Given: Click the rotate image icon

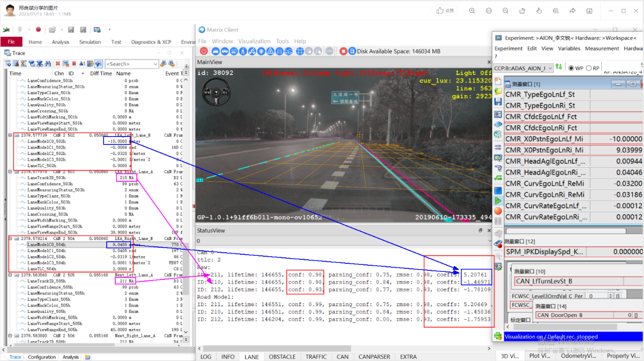Looking at the screenshot, I should pyautogui.click(x=522, y=11).
